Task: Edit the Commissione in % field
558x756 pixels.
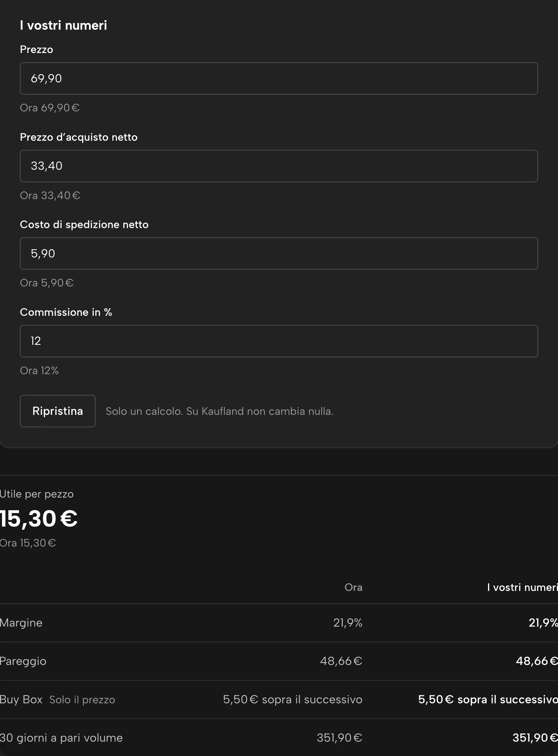Action: click(279, 341)
